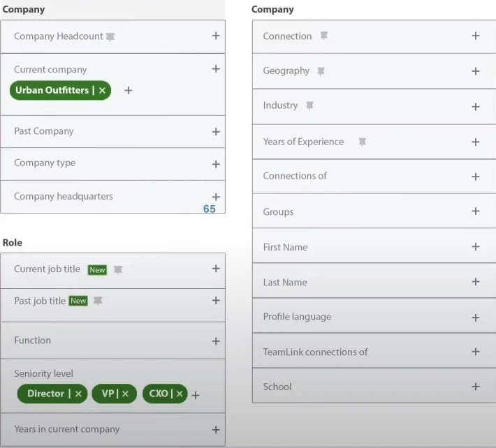
Task: Remove the Urban Outfitters company chip
Action: [x=102, y=90]
